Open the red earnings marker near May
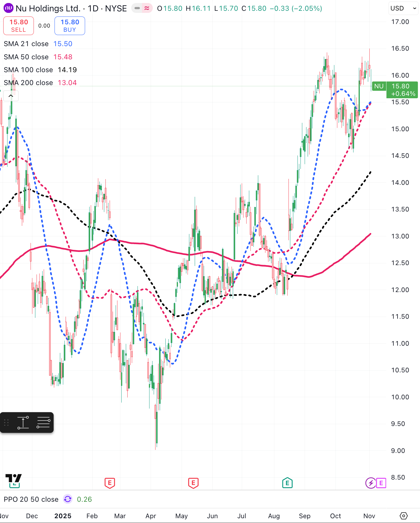This screenshot has width=420, height=523. click(193, 483)
